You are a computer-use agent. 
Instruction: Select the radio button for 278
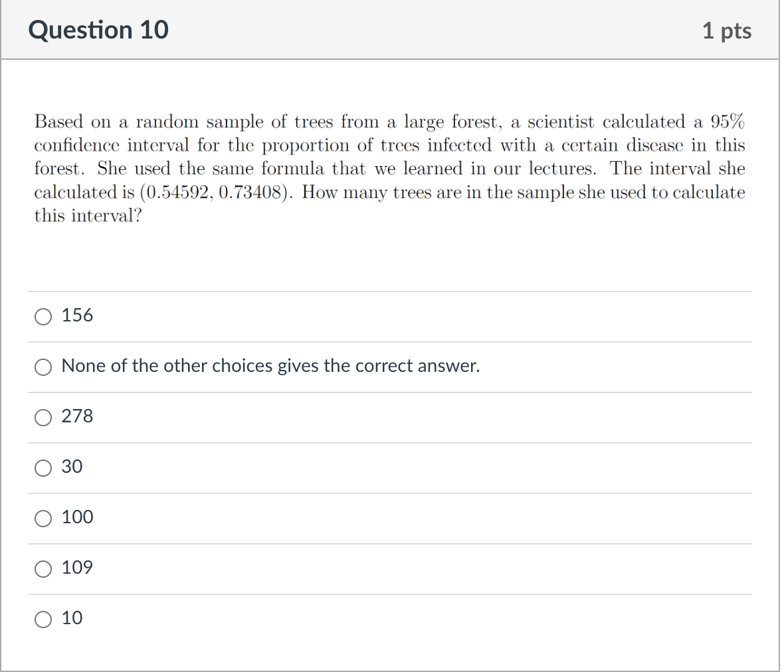point(43,417)
